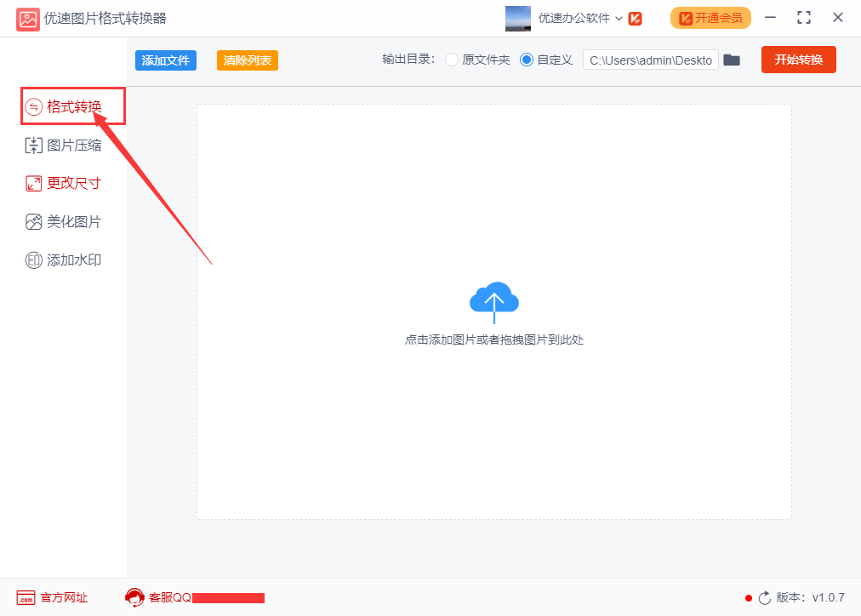This screenshot has width=861, height=616.
Task: Click the refresh update icon near version
Action: 765,598
